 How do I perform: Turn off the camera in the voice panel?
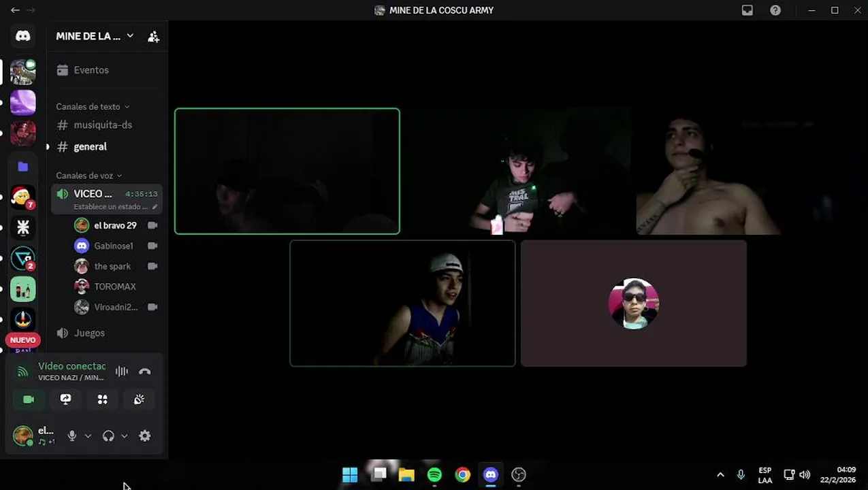[29, 399]
